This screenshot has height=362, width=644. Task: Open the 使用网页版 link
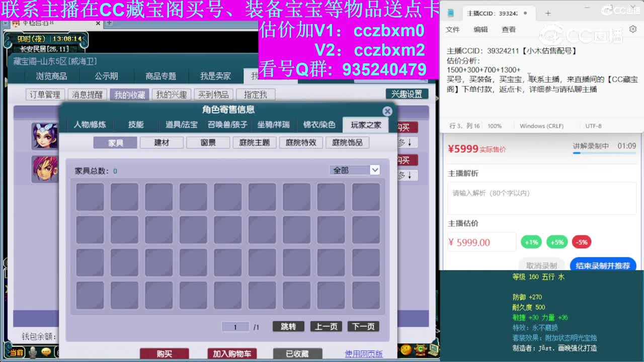pos(364,354)
